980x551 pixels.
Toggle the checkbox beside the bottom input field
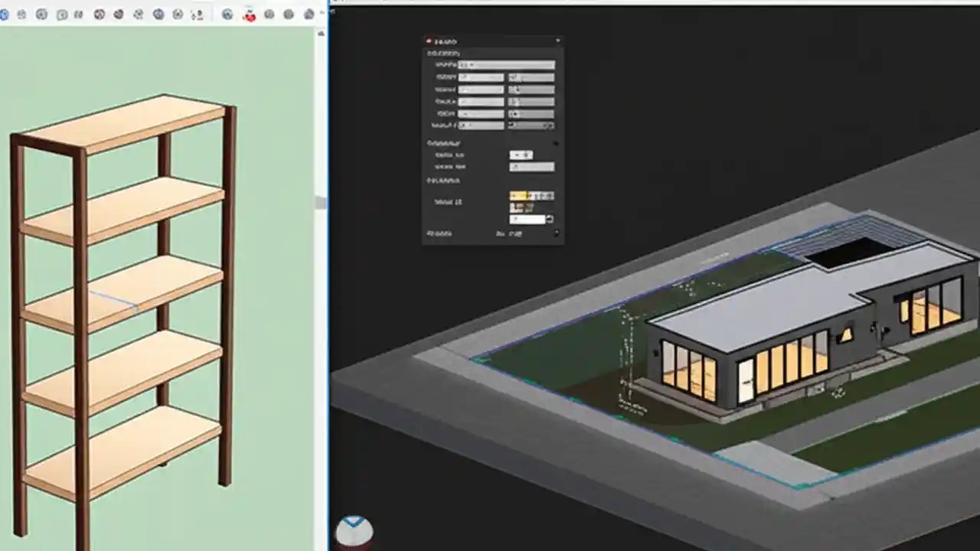point(549,219)
